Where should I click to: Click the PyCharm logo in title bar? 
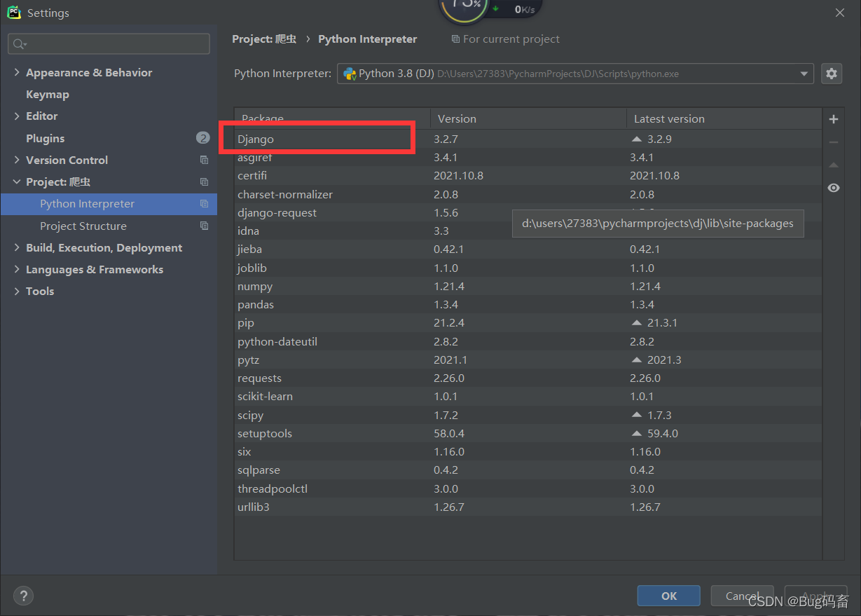pyautogui.click(x=14, y=12)
